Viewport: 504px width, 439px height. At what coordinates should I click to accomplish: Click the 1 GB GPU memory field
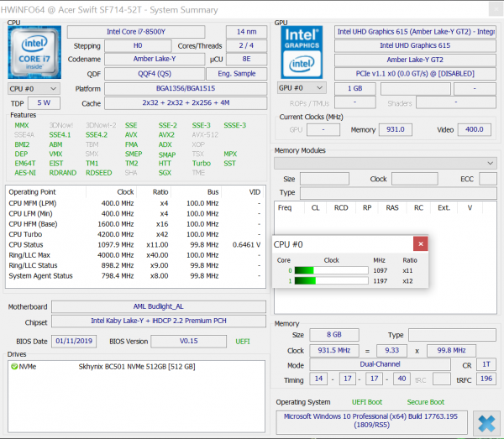click(355, 89)
